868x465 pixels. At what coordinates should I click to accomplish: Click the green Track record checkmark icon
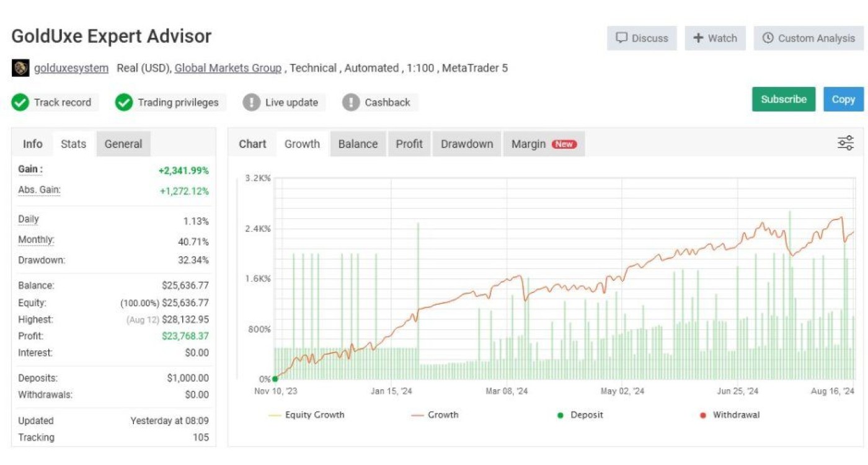tap(20, 103)
